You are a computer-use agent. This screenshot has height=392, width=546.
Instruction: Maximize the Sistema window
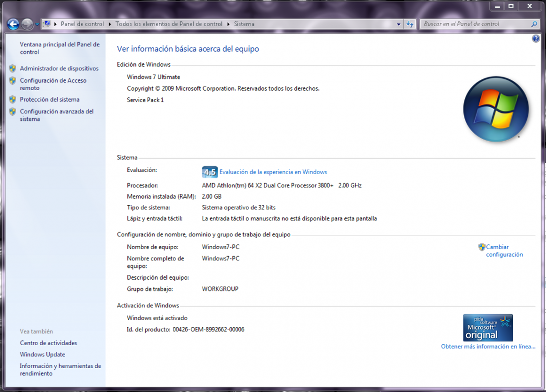[511, 6]
